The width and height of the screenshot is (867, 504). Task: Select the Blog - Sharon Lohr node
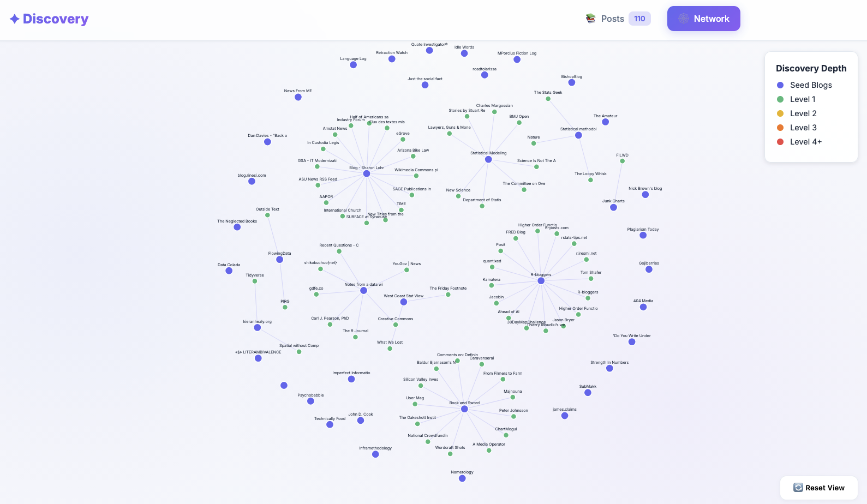pyautogui.click(x=367, y=173)
